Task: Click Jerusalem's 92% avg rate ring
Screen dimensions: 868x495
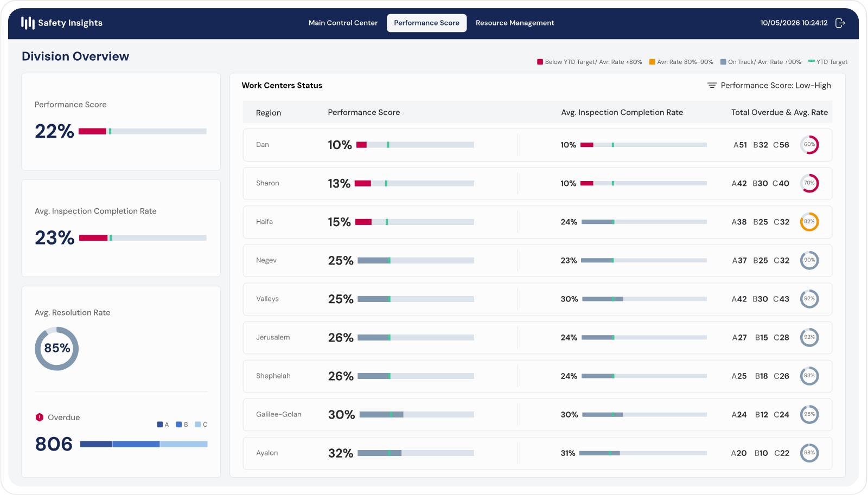Action: tap(809, 337)
